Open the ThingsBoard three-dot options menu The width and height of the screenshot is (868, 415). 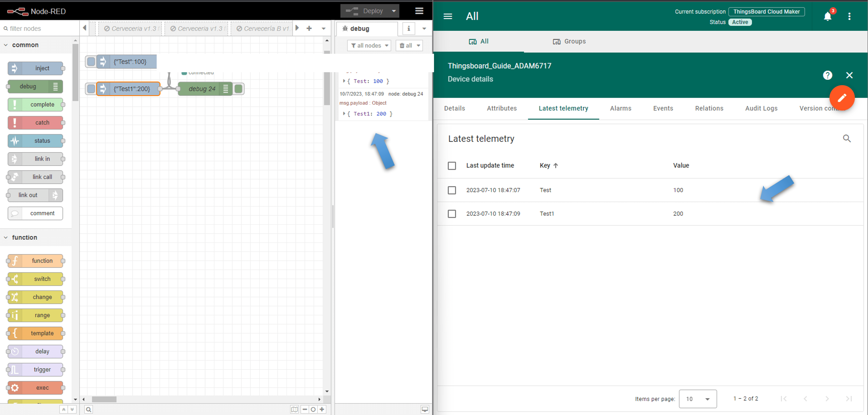click(x=849, y=16)
